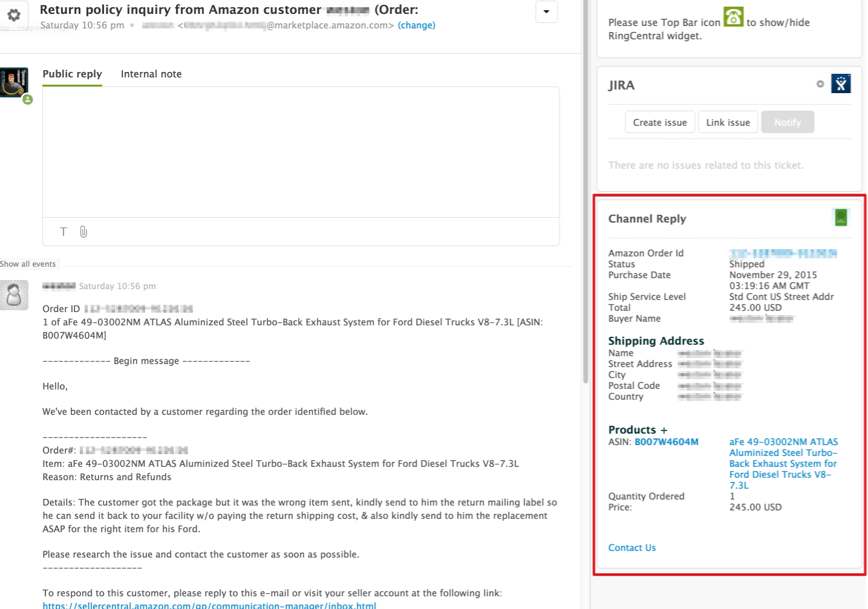868x609 pixels.
Task: Click the customer avatar beside the message
Action: 14,295
